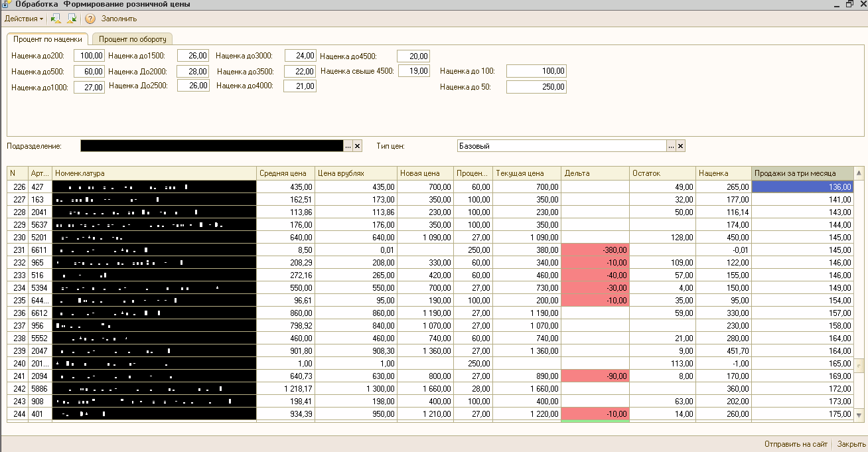
Task: Open selection list for Подразделение via ellipsis button
Action: 348,146
